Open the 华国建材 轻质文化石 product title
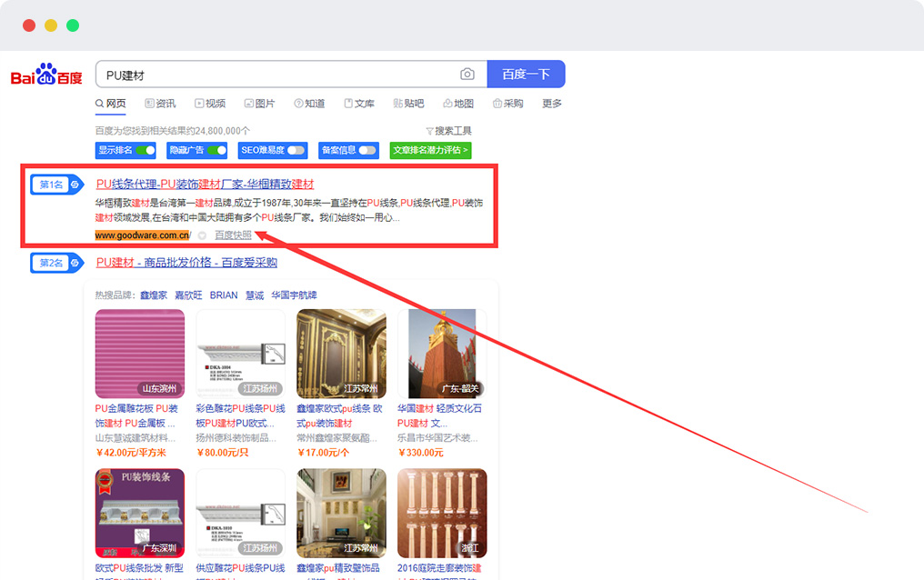924x580 pixels. coord(439,415)
